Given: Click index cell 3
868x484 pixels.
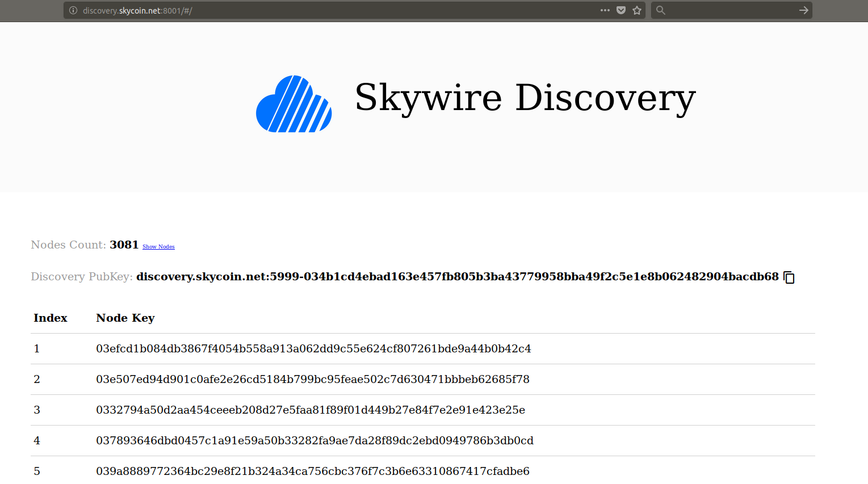Looking at the screenshot, I should [37, 410].
